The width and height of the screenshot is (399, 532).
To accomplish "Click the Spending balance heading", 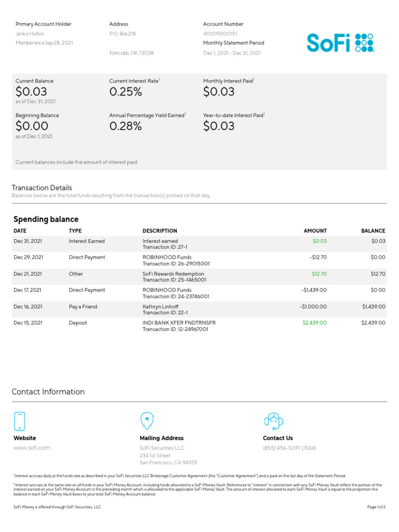I will pyautogui.click(x=46, y=219).
